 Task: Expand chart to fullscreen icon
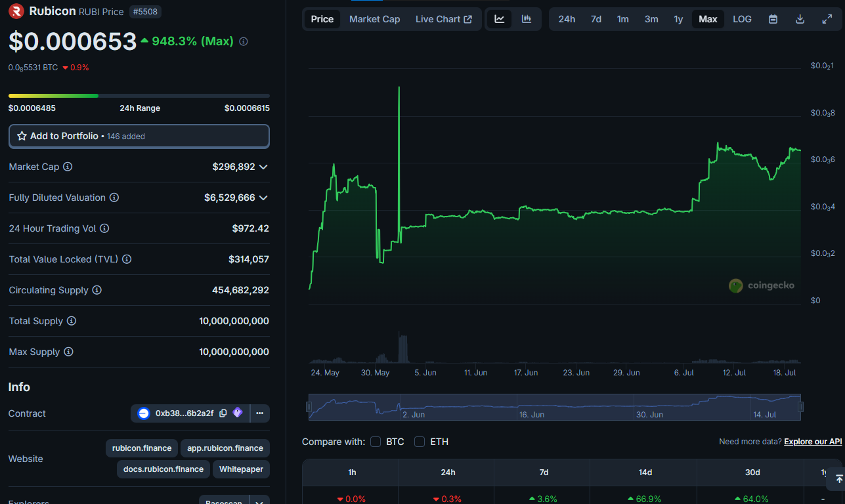tap(827, 19)
